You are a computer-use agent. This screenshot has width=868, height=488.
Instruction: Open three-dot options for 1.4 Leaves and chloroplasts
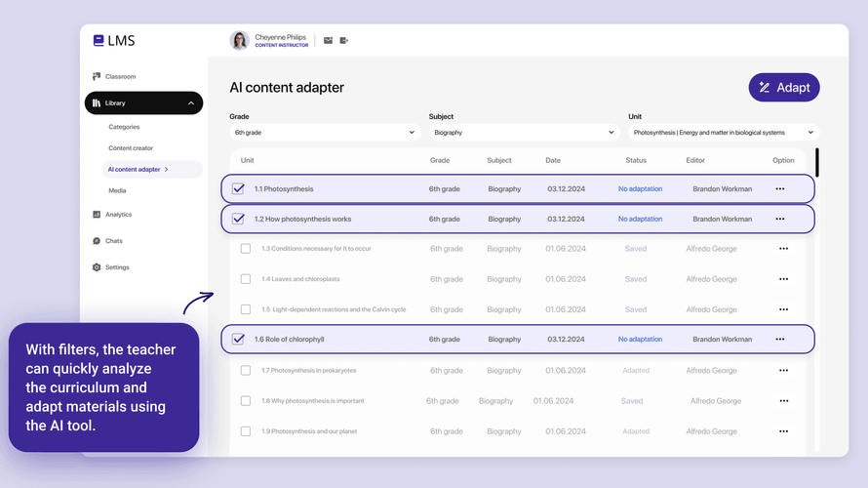click(x=783, y=279)
